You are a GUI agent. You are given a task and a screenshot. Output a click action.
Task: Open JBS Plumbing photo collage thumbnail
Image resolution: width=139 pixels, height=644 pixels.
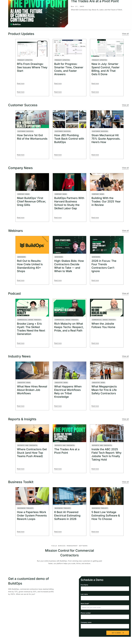point(69,119)
